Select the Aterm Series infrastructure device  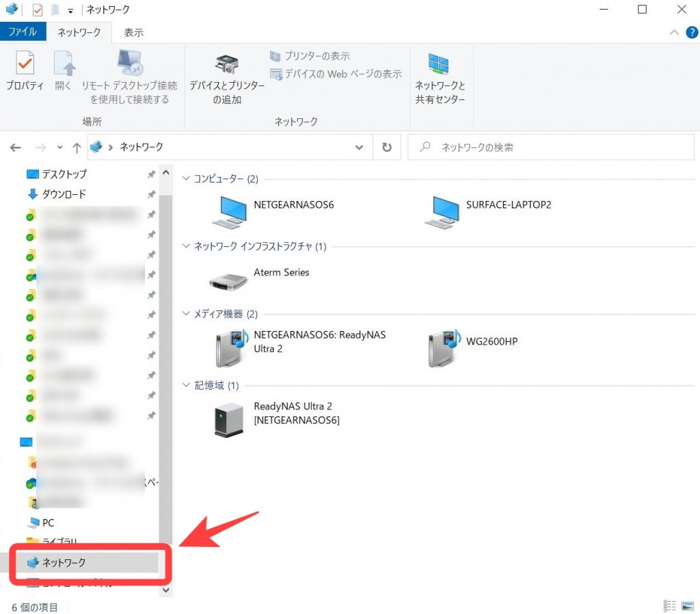pos(228,278)
